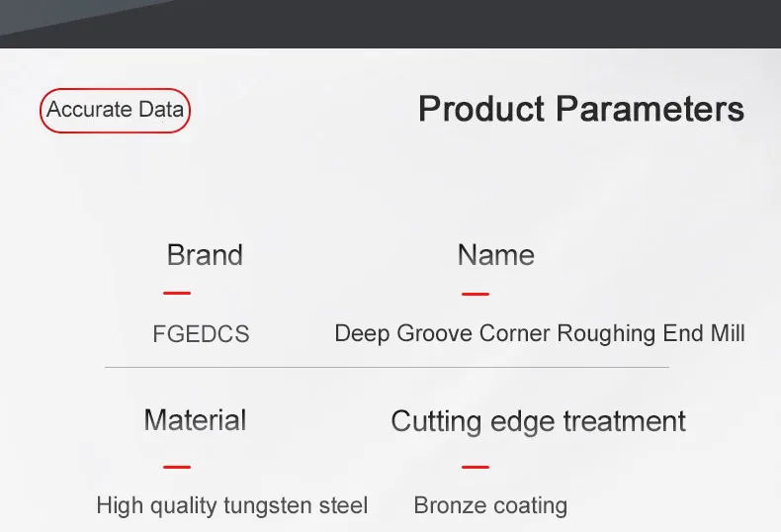Click the Bronze coating value
The height and width of the screenshot is (532, 781).
coord(490,505)
